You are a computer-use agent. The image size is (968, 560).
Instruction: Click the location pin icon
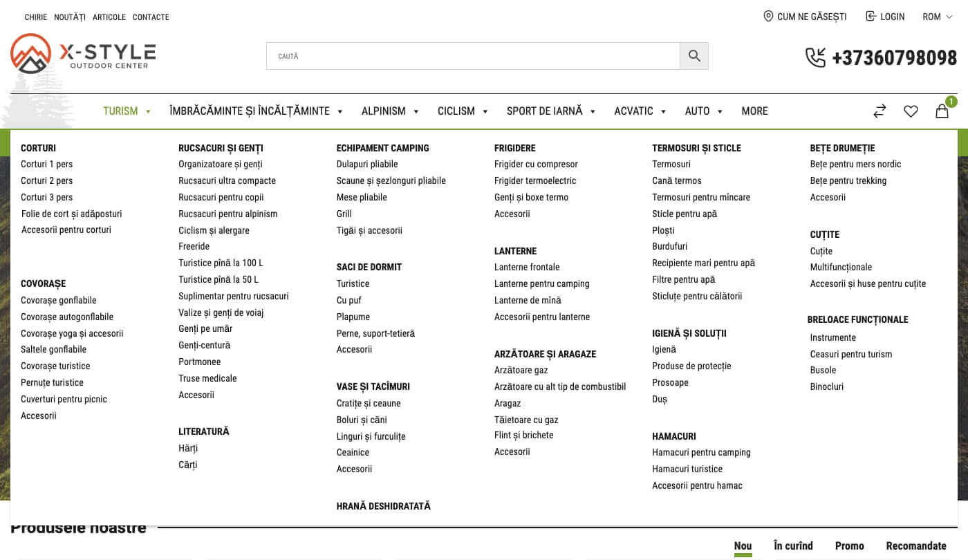point(768,16)
